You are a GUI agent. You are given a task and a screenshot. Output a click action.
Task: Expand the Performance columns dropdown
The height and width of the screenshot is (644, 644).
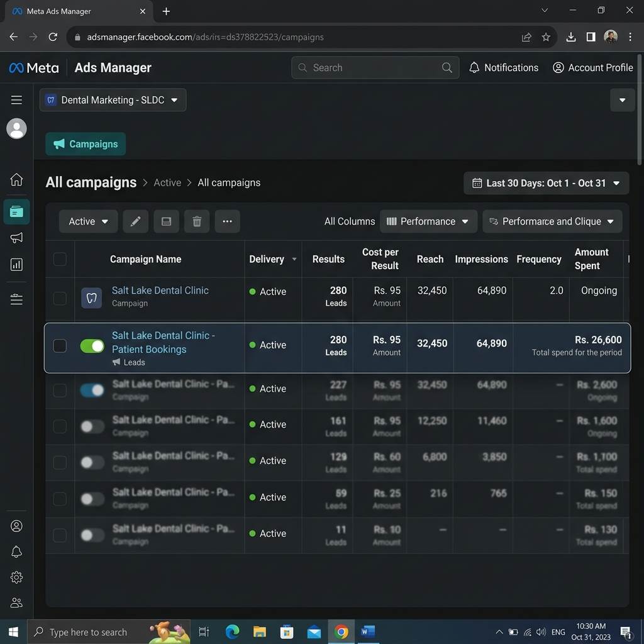[428, 221]
